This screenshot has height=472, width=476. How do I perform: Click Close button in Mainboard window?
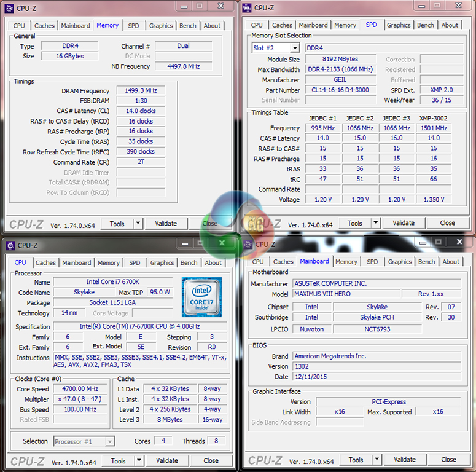(449, 460)
